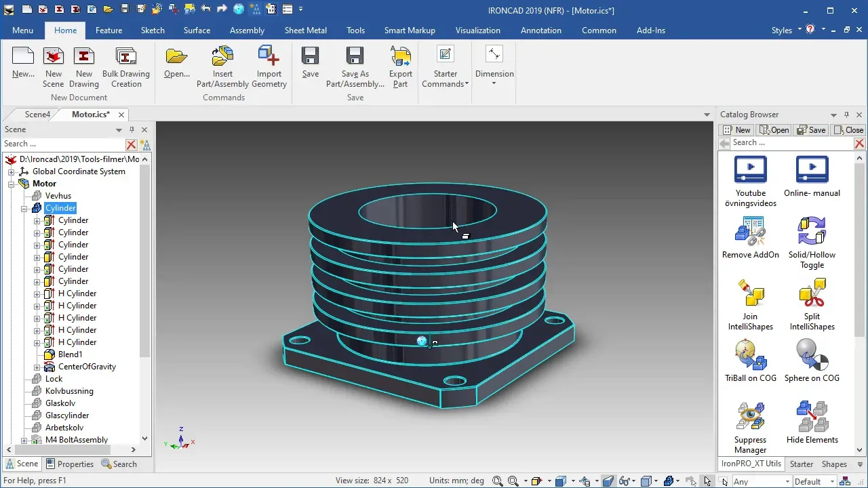
Task: Expand Global Coordinate System node
Action: pyautogui.click(x=12, y=171)
